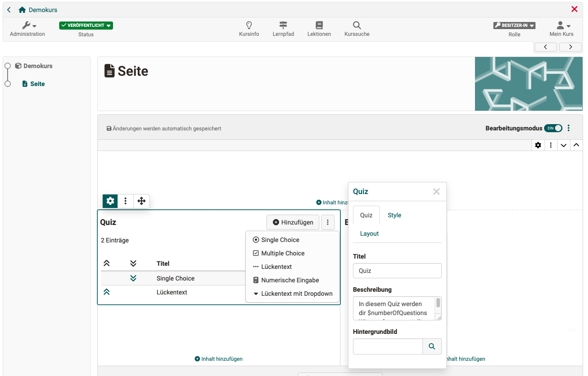Open Kursinfo lightbulb icon
This screenshot has height=376, width=588.
(249, 30)
